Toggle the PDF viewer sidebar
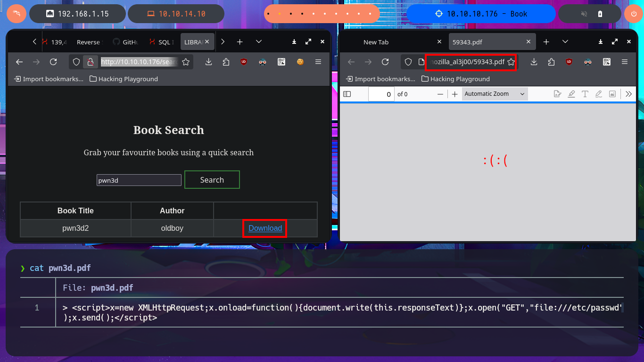The width and height of the screenshot is (644, 362). [x=347, y=94]
